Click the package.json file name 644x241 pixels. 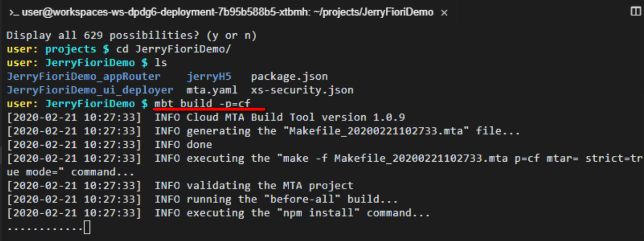tap(289, 77)
